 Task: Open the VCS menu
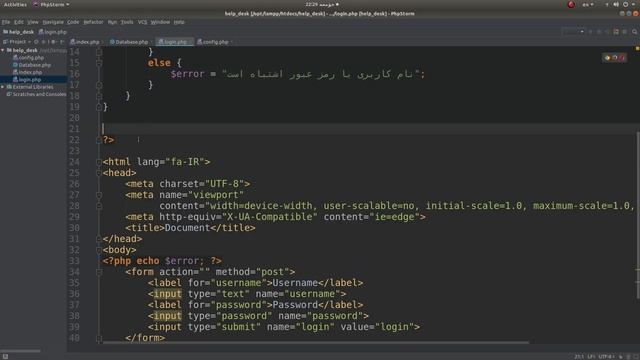[142, 22]
